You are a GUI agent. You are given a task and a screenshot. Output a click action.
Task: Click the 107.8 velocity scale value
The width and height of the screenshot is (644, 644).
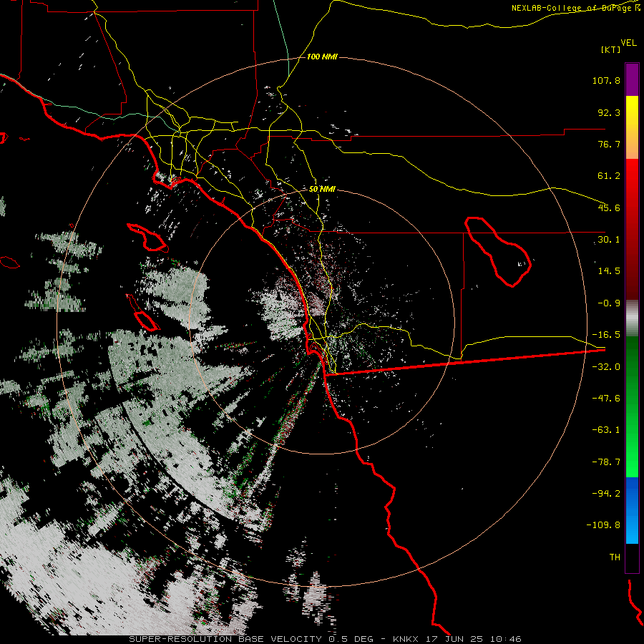point(606,80)
